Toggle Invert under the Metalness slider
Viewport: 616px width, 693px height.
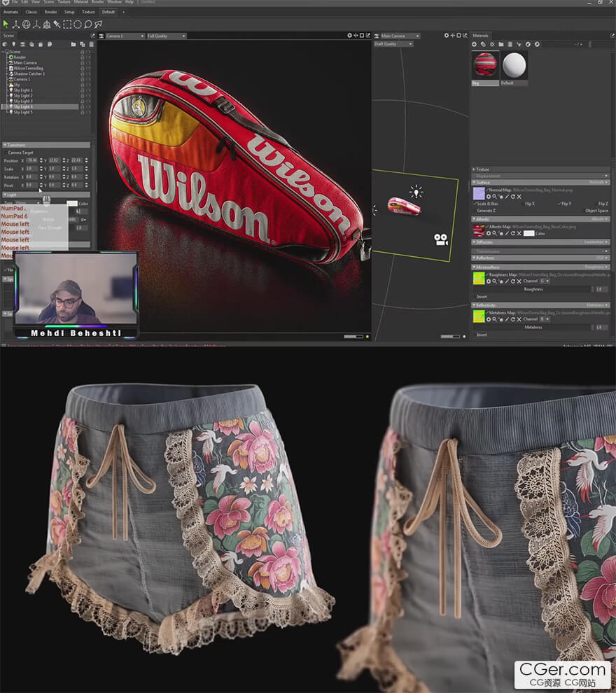click(475, 335)
